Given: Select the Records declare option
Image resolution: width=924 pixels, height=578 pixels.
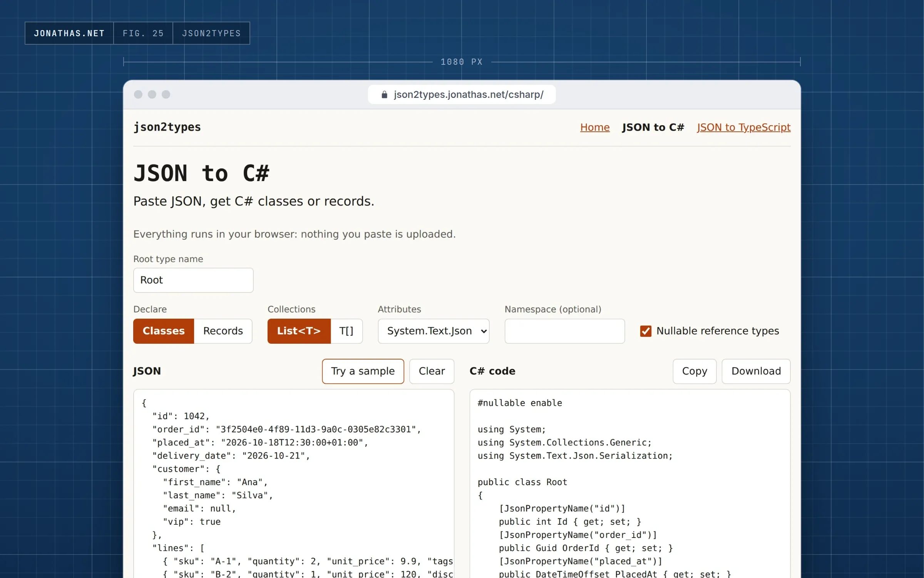Looking at the screenshot, I should 223,331.
